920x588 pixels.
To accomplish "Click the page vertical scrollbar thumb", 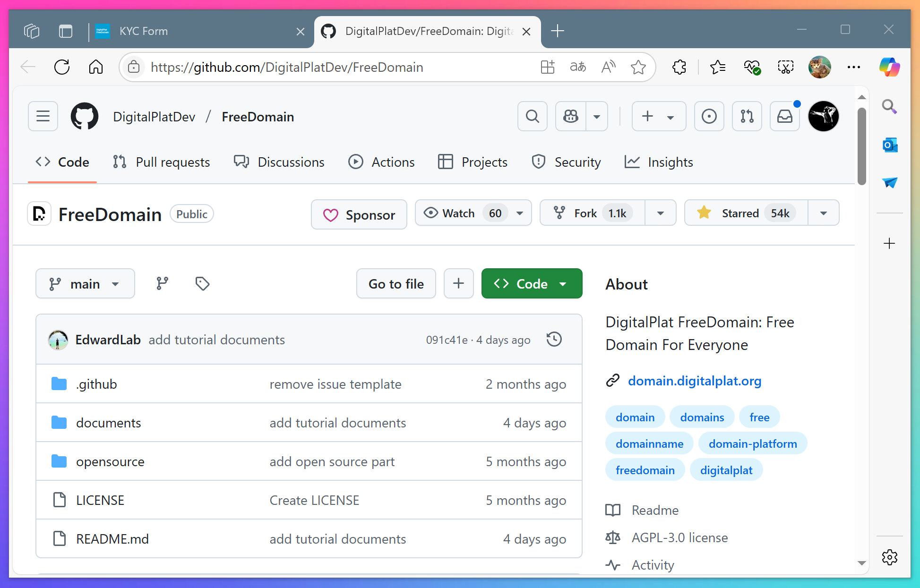I will (x=861, y=146).
